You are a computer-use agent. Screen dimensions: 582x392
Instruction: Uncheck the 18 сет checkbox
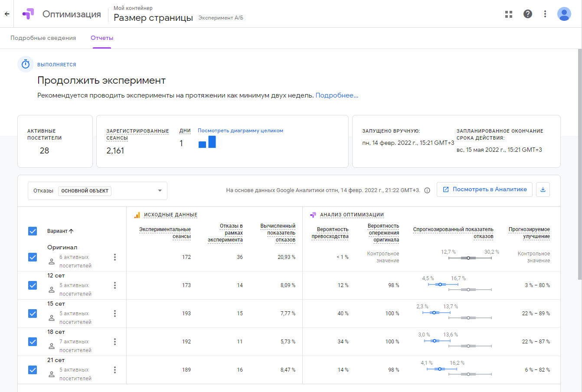(x=33, y=342)
